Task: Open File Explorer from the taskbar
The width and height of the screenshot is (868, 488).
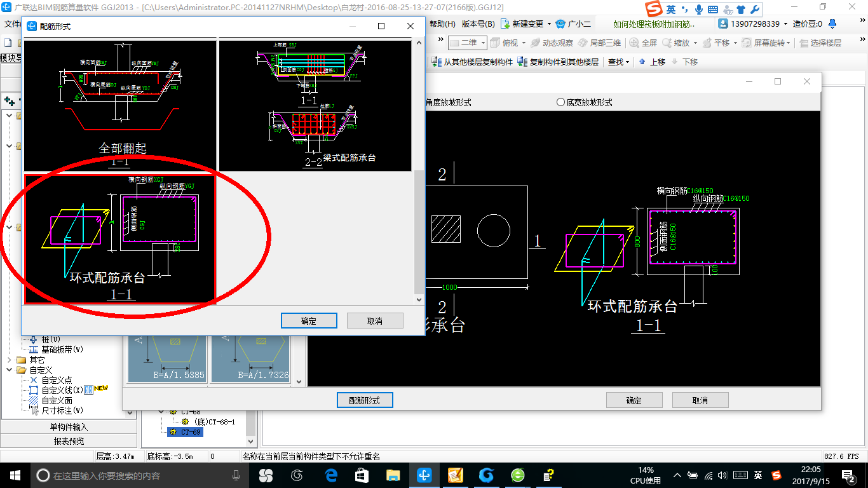Action: pos(393,475)
